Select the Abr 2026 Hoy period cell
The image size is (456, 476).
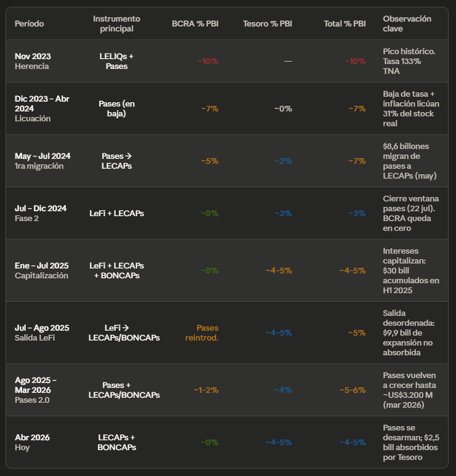point(32,442)
